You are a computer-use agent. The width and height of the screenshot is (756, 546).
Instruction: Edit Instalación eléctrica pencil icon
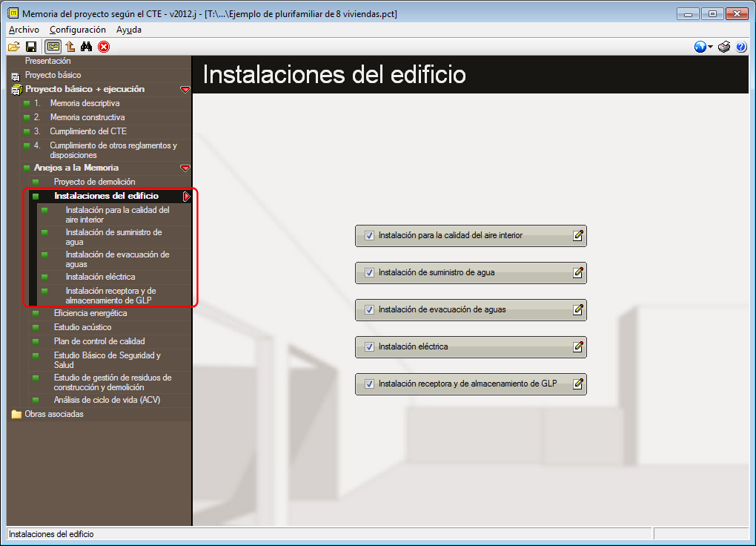pyautogui.click(x=578, y=346)
